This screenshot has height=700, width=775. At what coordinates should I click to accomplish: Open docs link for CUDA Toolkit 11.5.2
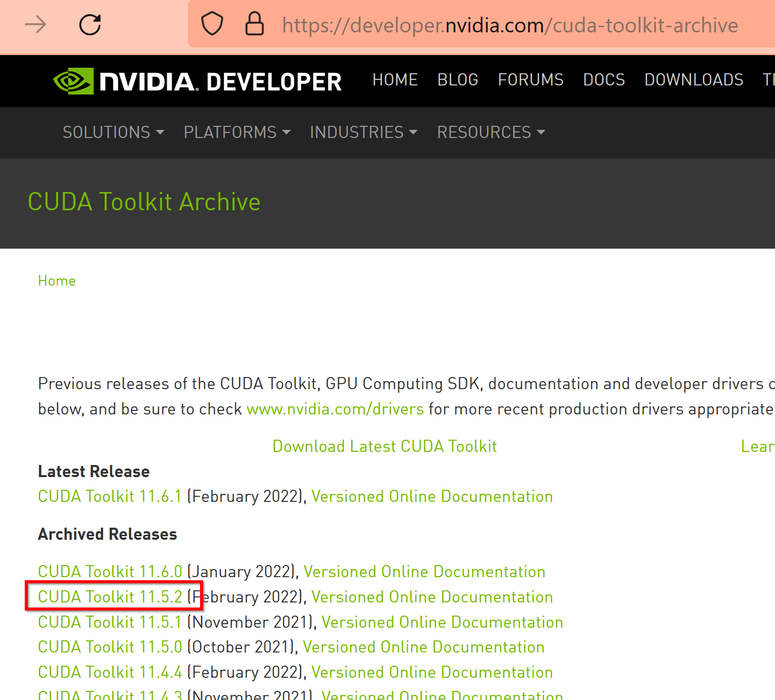[432, 597]
